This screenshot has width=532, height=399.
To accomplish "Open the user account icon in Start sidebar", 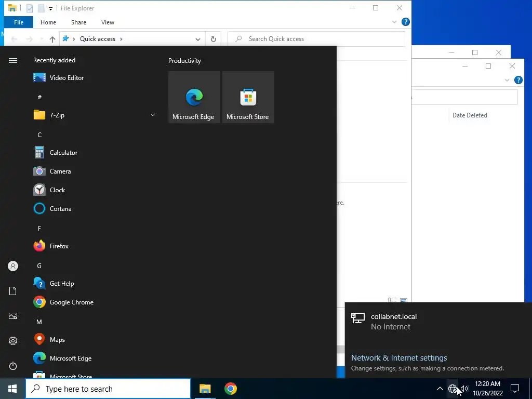I will pos(13,266).
